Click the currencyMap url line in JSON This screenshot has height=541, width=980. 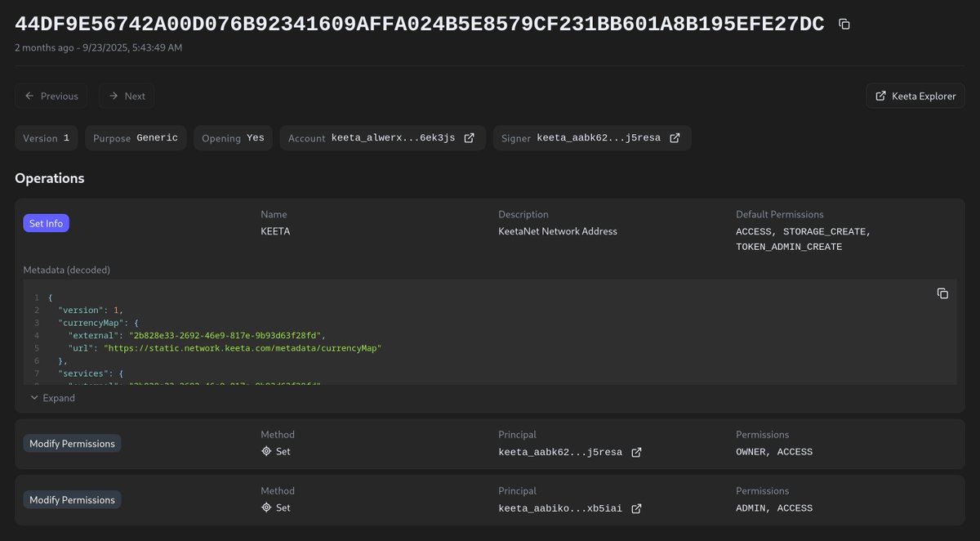225,348
